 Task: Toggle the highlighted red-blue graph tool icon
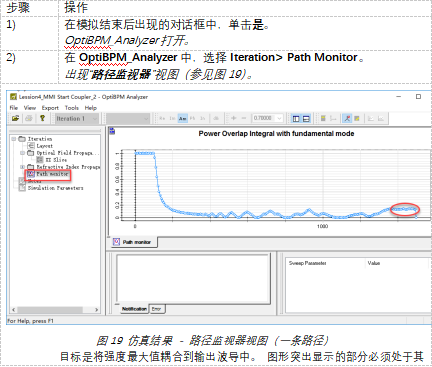pyautogui.click(x=347, y=118)
